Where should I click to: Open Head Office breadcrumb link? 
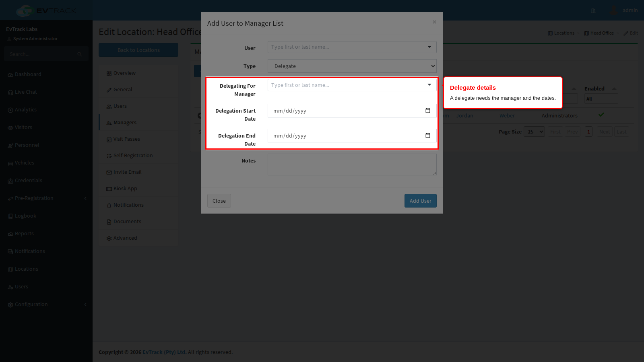pos(599,33)
